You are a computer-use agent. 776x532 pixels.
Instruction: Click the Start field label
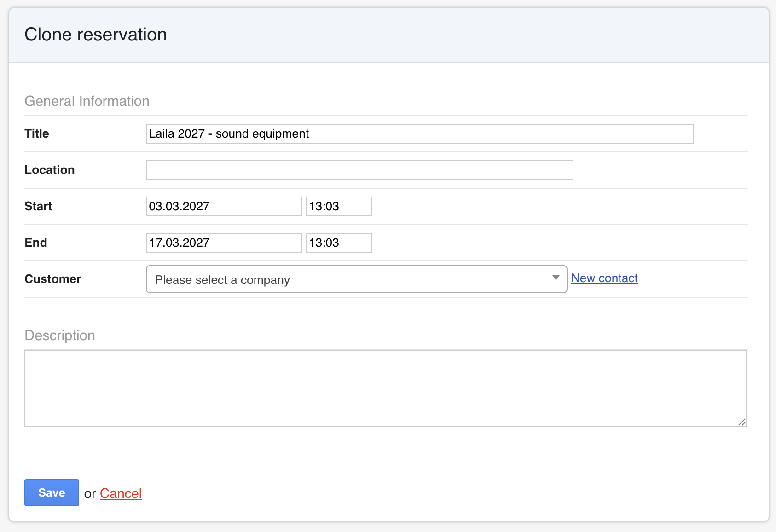coord(38,206)
